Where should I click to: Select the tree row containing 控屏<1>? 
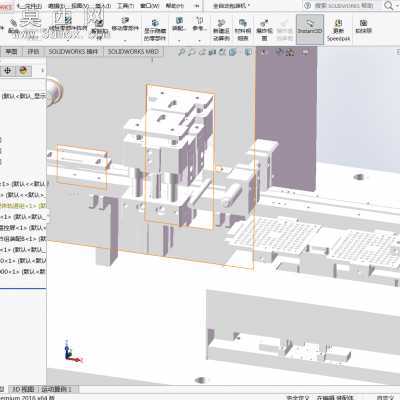23,228
